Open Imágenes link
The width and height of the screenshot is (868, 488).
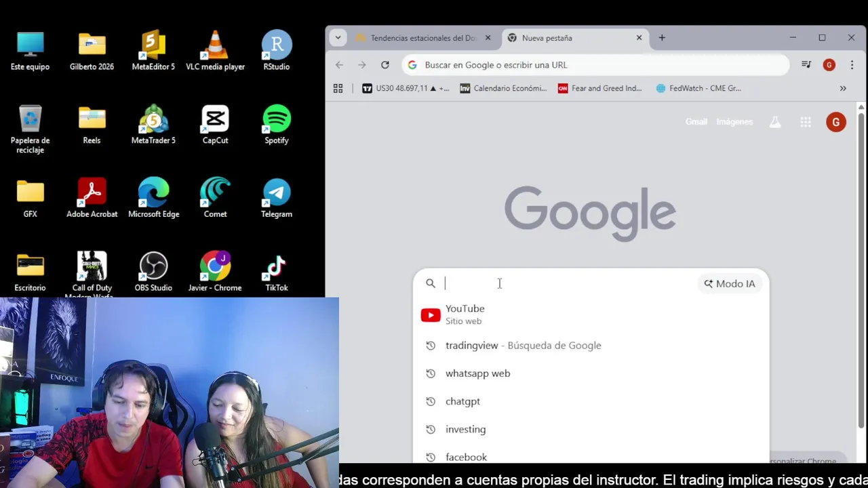tap(734, 122)
